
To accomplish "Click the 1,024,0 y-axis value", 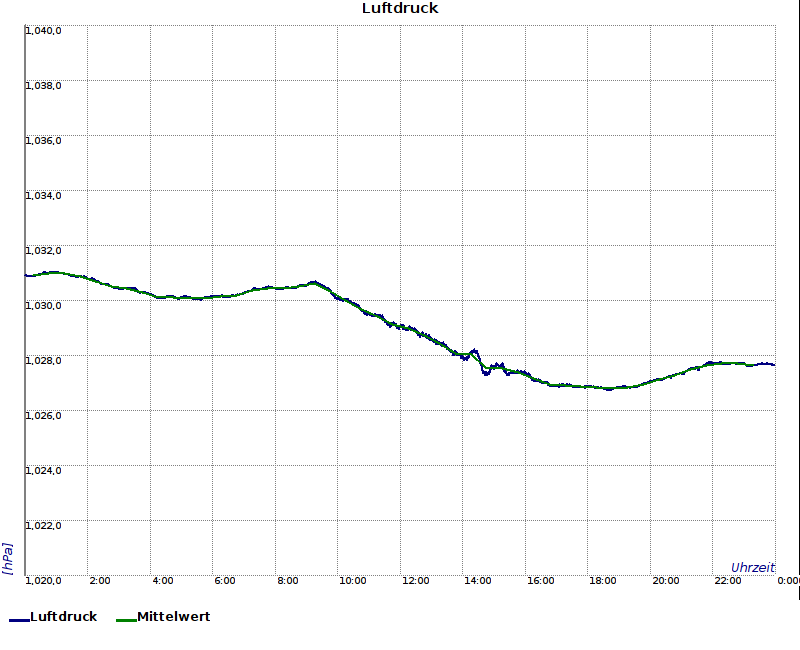I will [x=43, y=470].
